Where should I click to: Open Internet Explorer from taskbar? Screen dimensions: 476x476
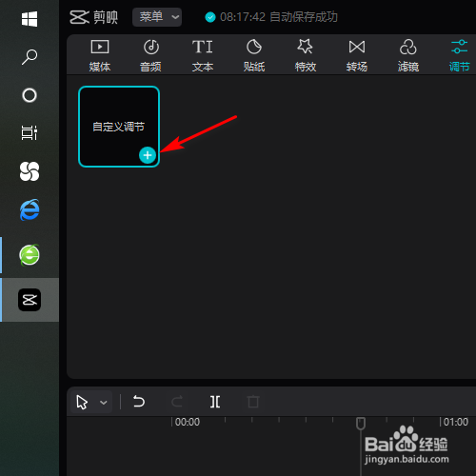click(x=30, y=209)
